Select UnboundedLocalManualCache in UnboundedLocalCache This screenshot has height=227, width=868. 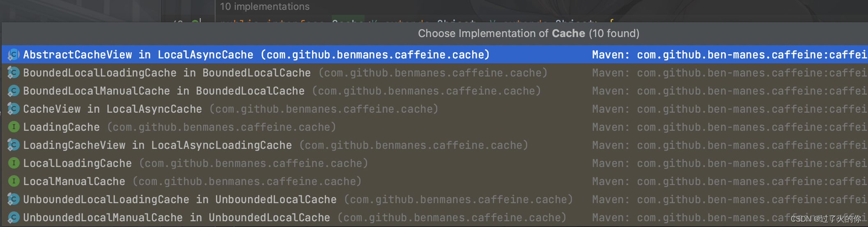[435, 218]
